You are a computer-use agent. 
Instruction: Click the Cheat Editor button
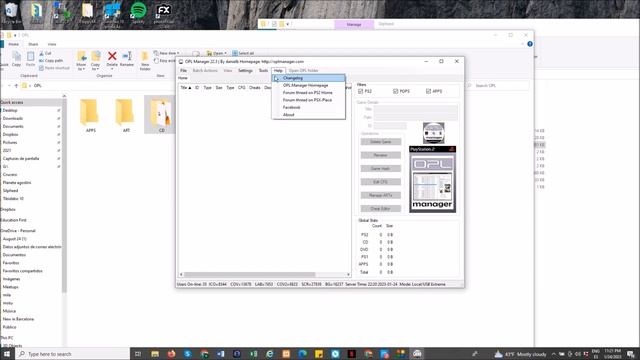click(x=380, y=209)
